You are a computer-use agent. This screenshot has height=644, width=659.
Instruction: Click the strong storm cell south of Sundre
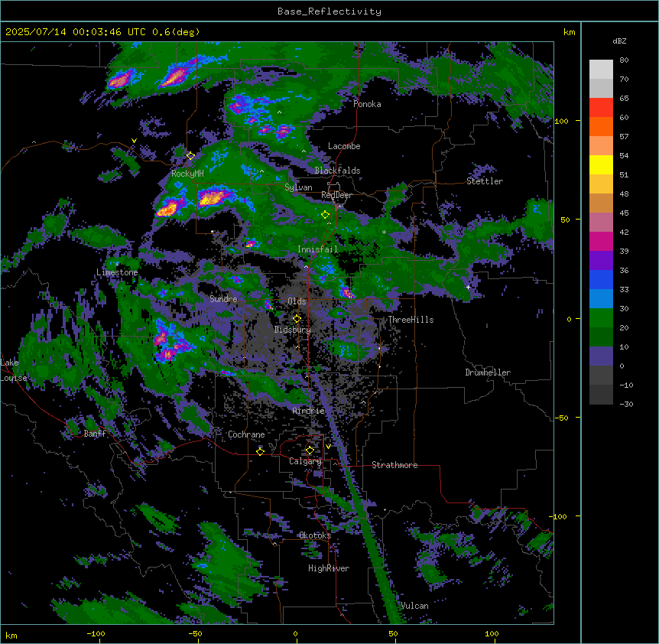coord(170,343)
